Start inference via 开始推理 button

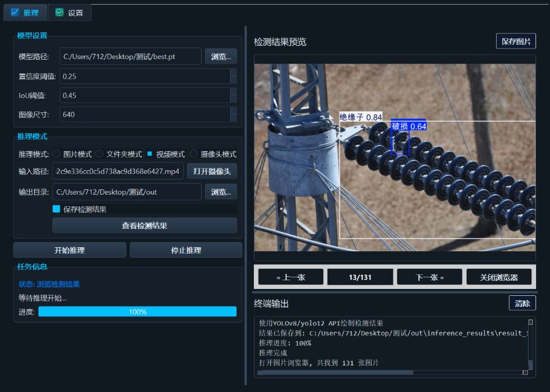click(x=69, y=250)
